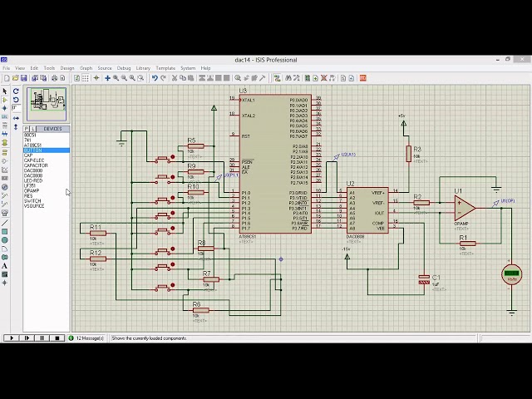The height and width of the screenshot is (399, 532).
Task: Open the File menu
Action: pos(6,68)
